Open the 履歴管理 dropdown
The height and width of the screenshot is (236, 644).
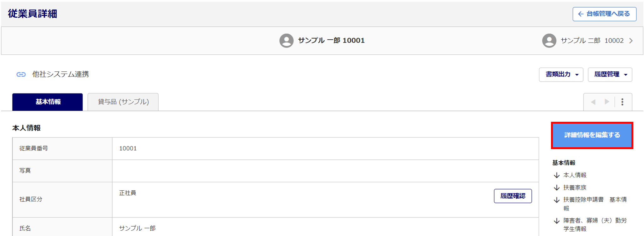(x=610, y=75)
